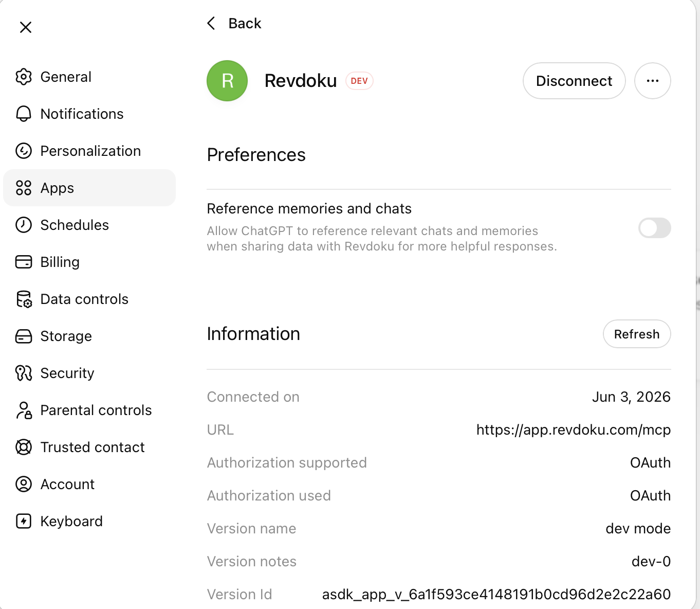Click the back chevron arrow
Viewport: 700px width, 609px height.
tap(211, 23)
